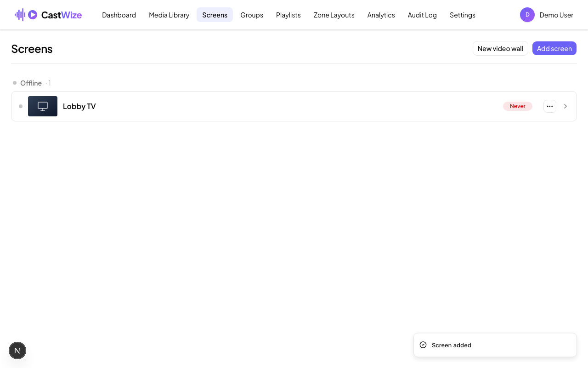588x368 pixels.
Task: Click the CastWize logo icon
Action: coord(26,15)
